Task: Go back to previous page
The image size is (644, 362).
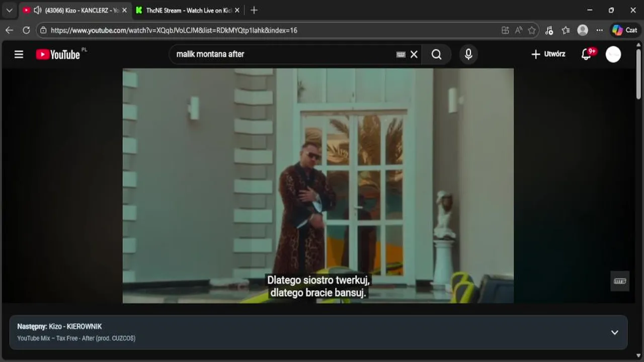Action: [9, 30]
